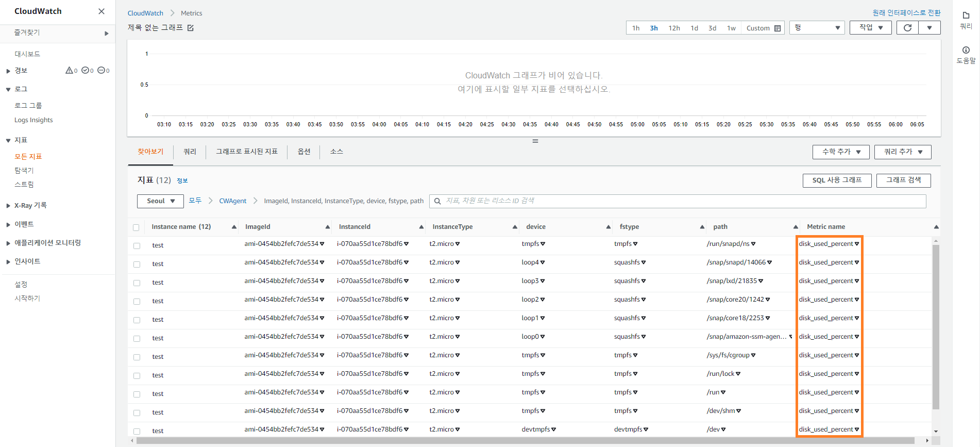Open the 쿼리 panel icon on right
This screenshot has height=447, width=980.
point(966,15)
